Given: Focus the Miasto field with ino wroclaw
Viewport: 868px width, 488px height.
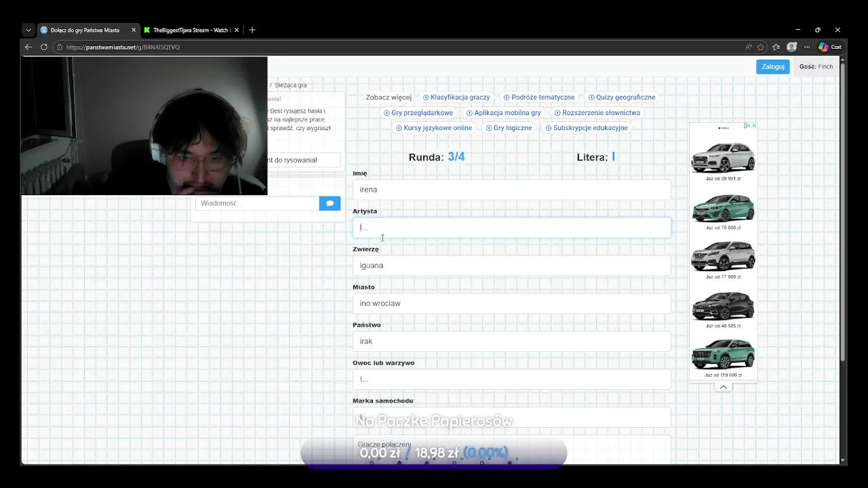Looking at the screenshot, I should [x=511, y=303].
